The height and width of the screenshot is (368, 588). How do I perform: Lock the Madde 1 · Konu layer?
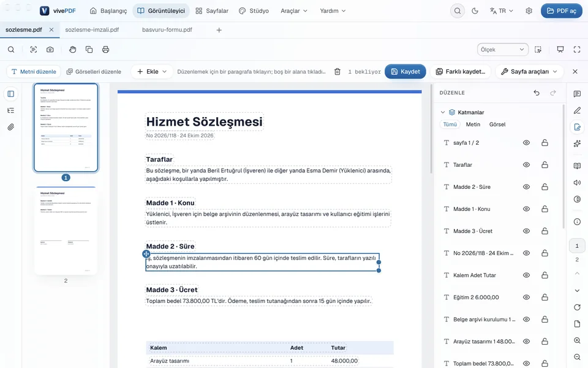[x=545, y=209]
